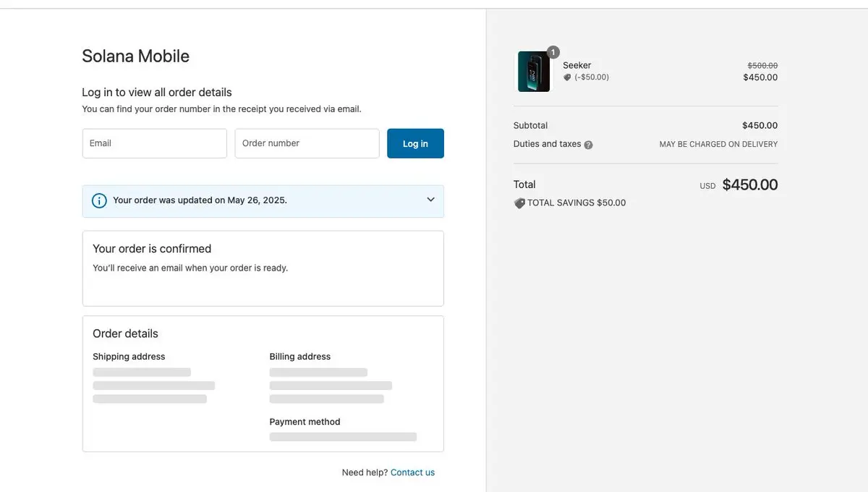Click the '(-$50.00)' discount text
Screen dimensions: 868x492
pyautogui.click(x=592, y=77)
